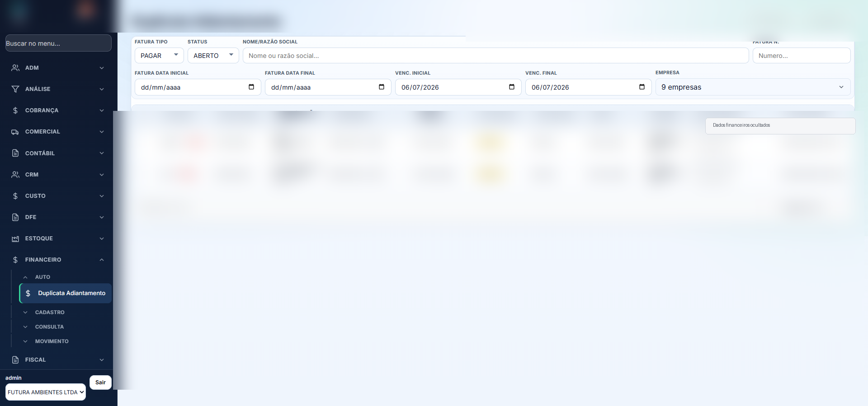Click the CONTÁBIL document icon
The height and width of the screenshot is (406, 868).
coord(15,153)
